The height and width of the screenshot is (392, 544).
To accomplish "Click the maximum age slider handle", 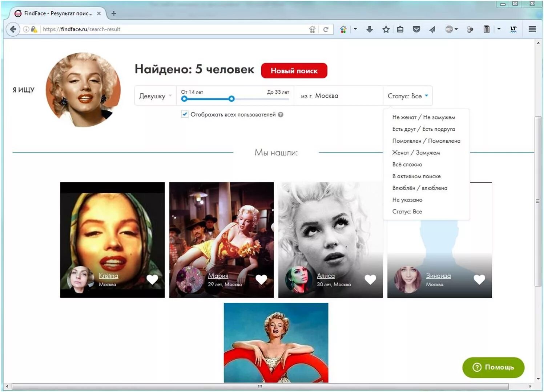I will [x=231, y=99].
